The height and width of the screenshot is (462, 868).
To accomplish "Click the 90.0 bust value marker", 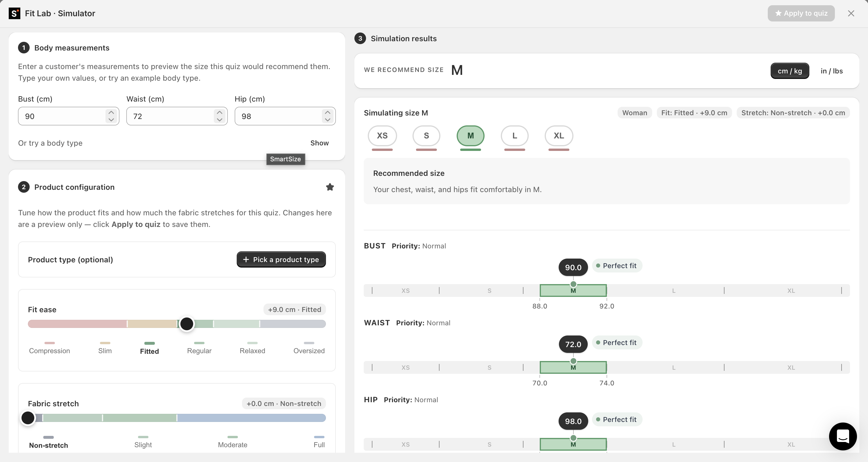I will tap(573, 267).
